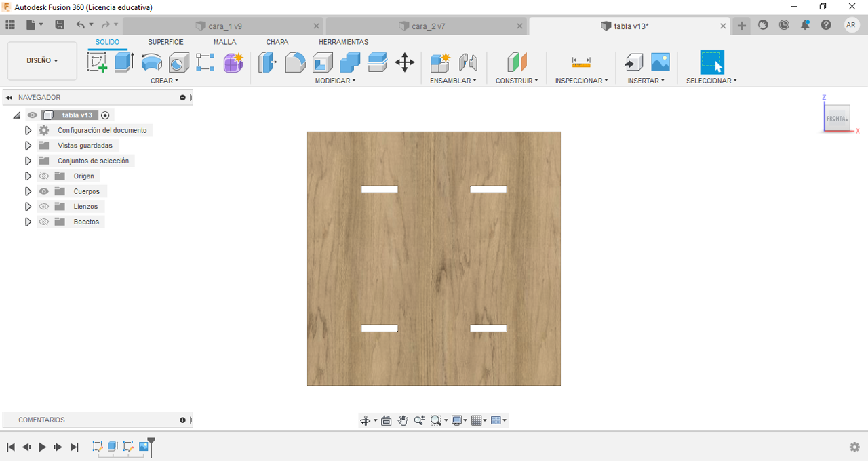Click the Extrude tool icon
Viewport: 868px width, 461px height.
click(x=123, y=62)
